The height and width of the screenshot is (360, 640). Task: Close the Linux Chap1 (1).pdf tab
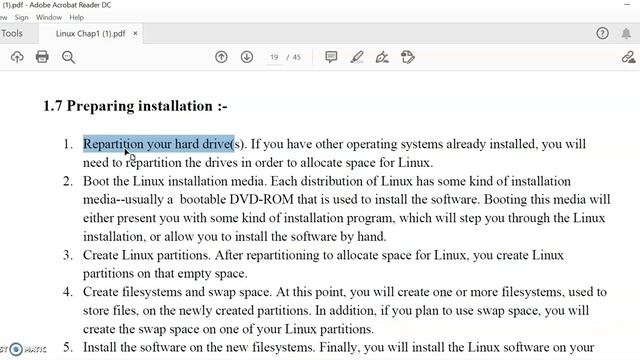coord(135,33)
